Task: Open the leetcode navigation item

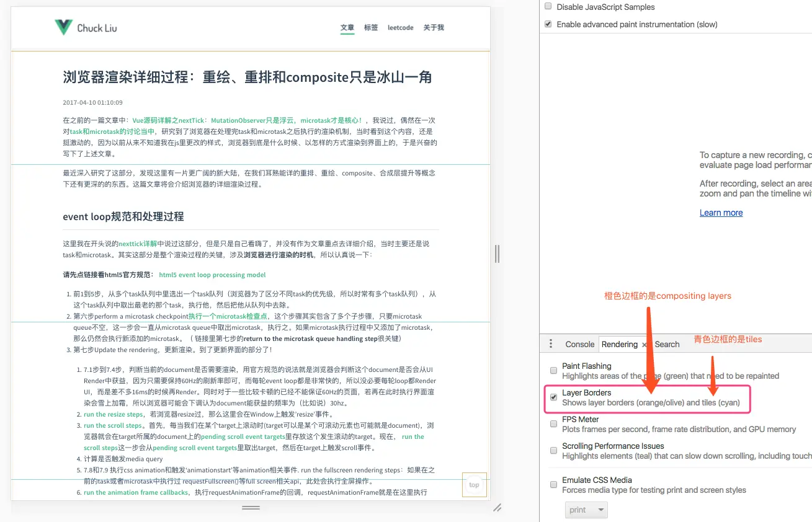Action: click(x=400, y=28)
